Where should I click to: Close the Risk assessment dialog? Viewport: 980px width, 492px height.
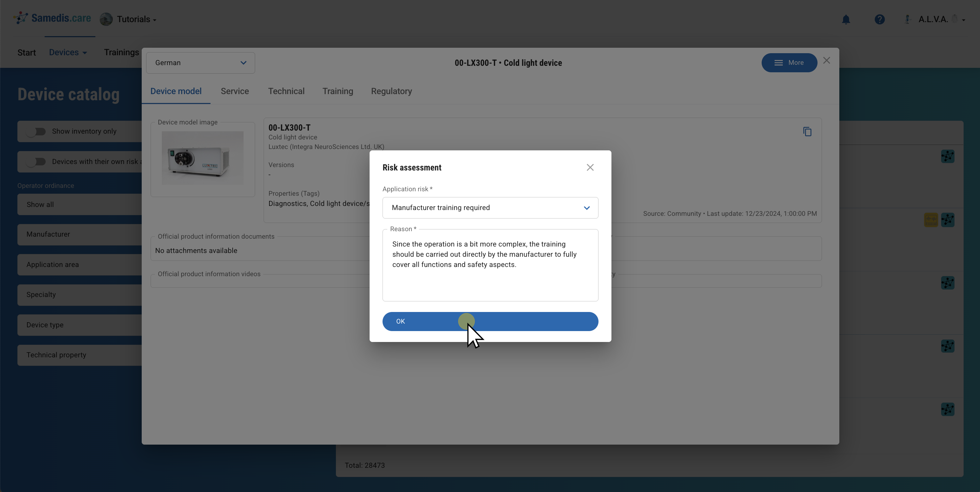pyautogui.click(x=590, y=167)
